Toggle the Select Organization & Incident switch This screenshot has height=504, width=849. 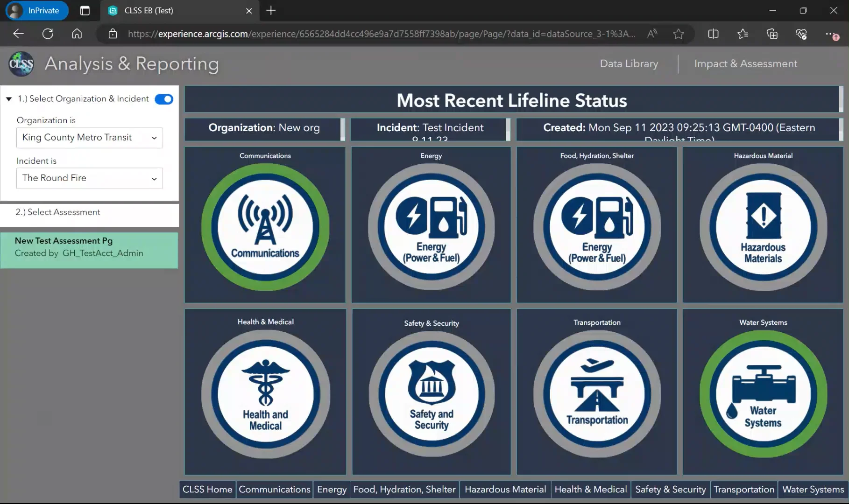(163, 99)
